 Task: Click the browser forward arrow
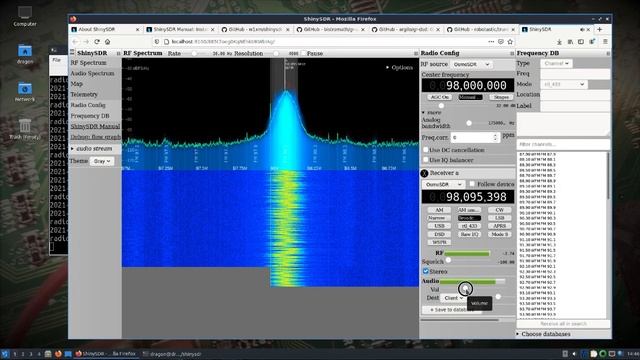coord(86,42)
